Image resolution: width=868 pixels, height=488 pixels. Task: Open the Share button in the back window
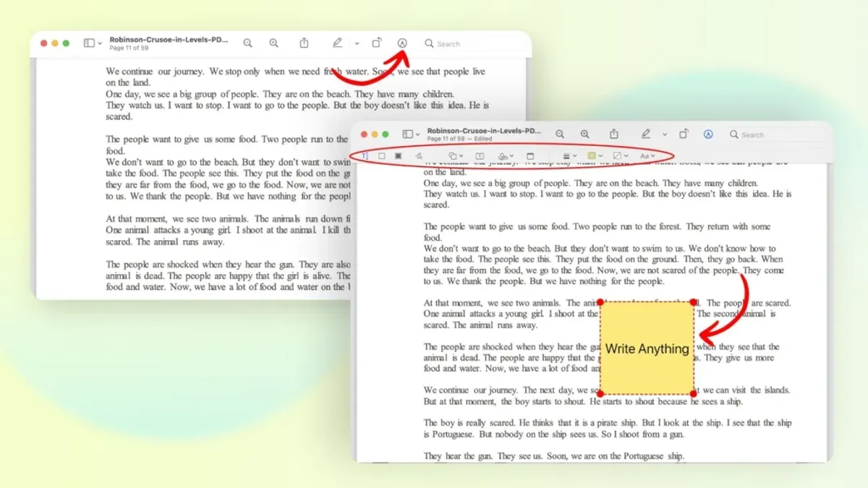coord(305,43)
